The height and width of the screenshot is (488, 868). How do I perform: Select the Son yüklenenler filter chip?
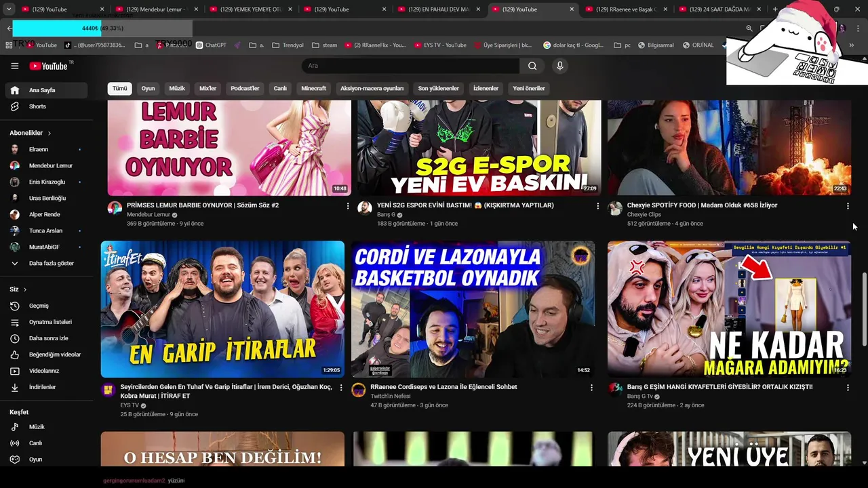click(x=438, y=89)
